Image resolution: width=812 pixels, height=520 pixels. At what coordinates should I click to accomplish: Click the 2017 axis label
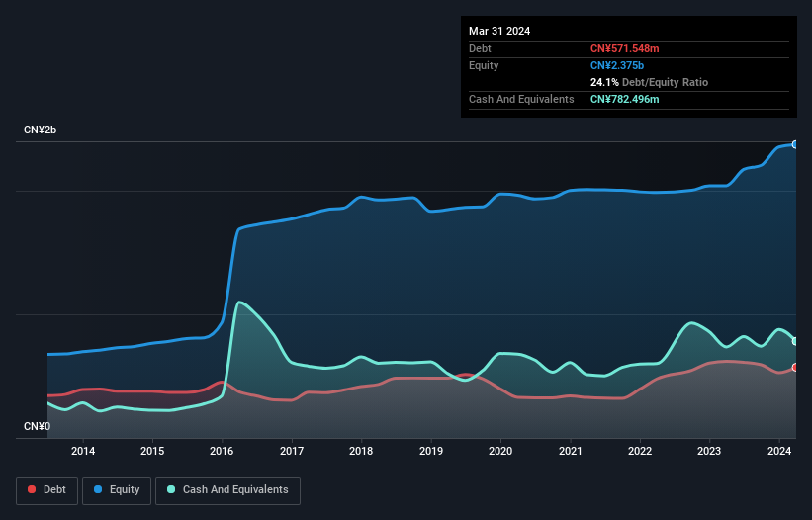coord(292,451)
